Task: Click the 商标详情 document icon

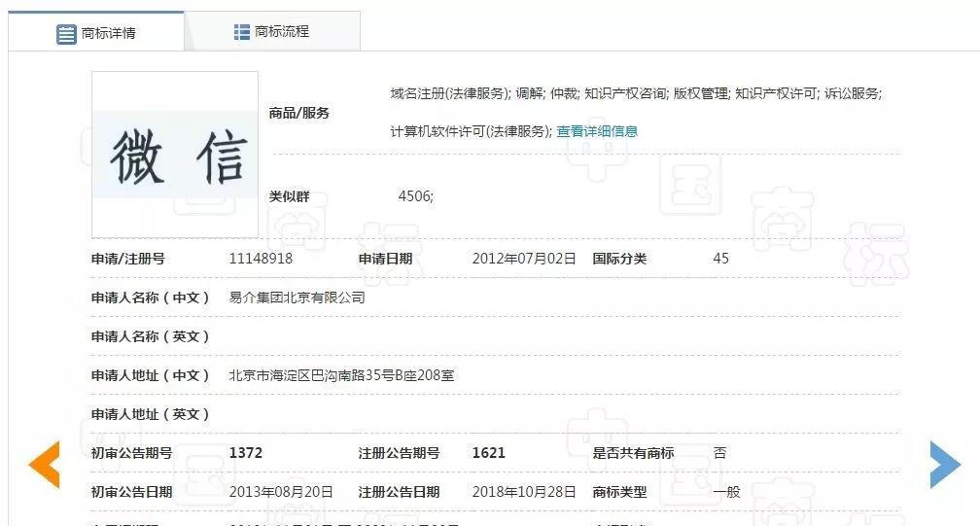Action: [66, 34]
